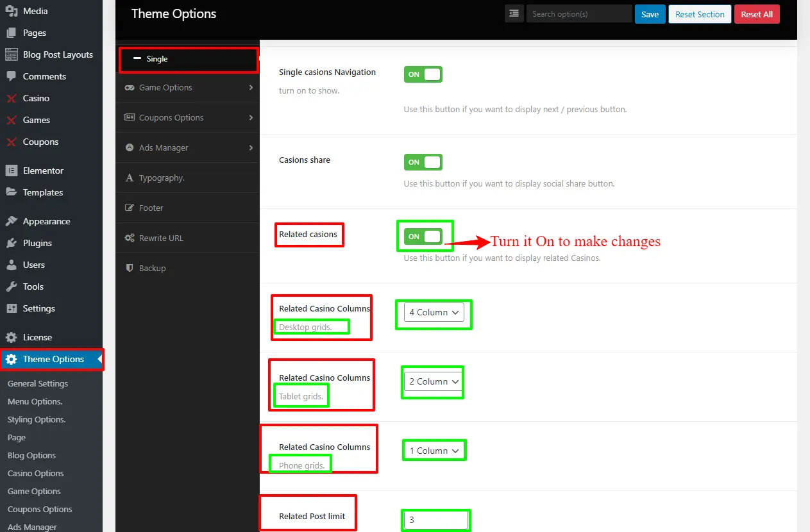This screenshot has width=810, height=532.
Task: Open the Phone grids column dropdown
Action: click(434, 451)
